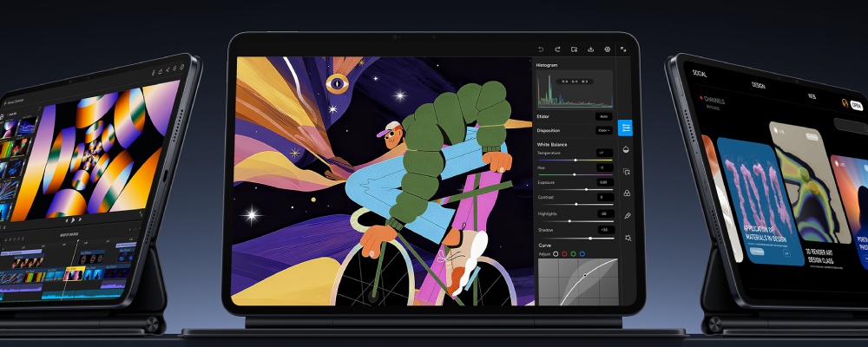The height and width of the screenshot is (347, 868).
Task: Click the Temperature value field +7
Action: coord(604,153)
